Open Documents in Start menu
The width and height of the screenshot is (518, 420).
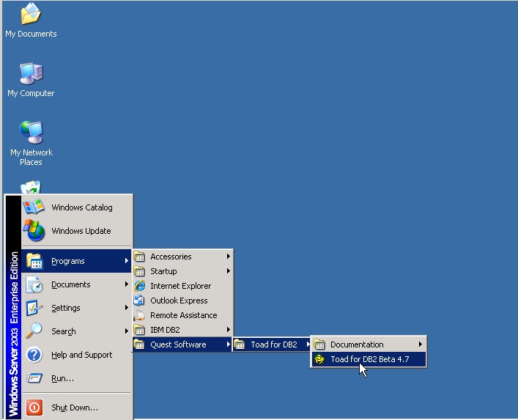(76, 284)
